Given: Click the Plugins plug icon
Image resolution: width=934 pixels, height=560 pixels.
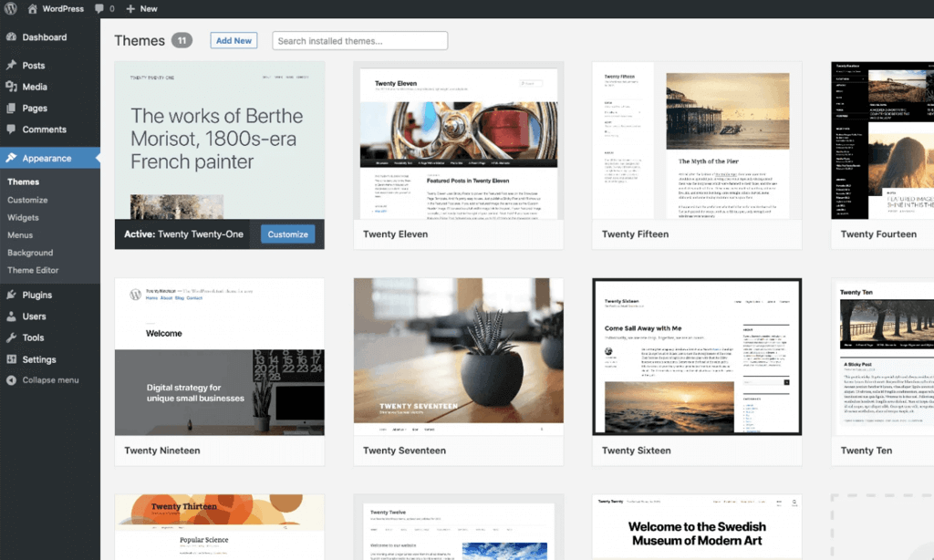Looking at the screenshot, I should (x=11, y=295).
